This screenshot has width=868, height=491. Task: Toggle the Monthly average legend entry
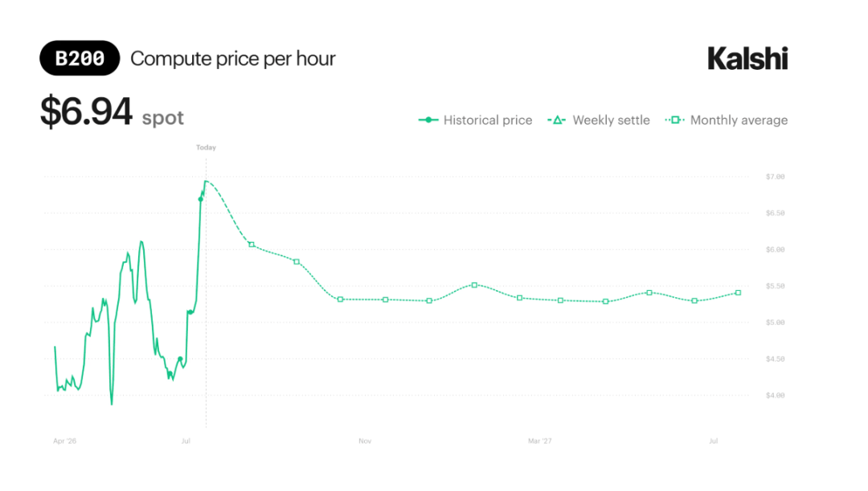click(727, 120)
